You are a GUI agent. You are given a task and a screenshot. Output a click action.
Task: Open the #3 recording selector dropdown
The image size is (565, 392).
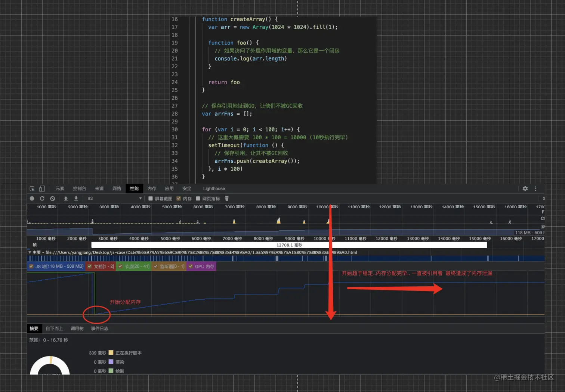pos(115,199)
